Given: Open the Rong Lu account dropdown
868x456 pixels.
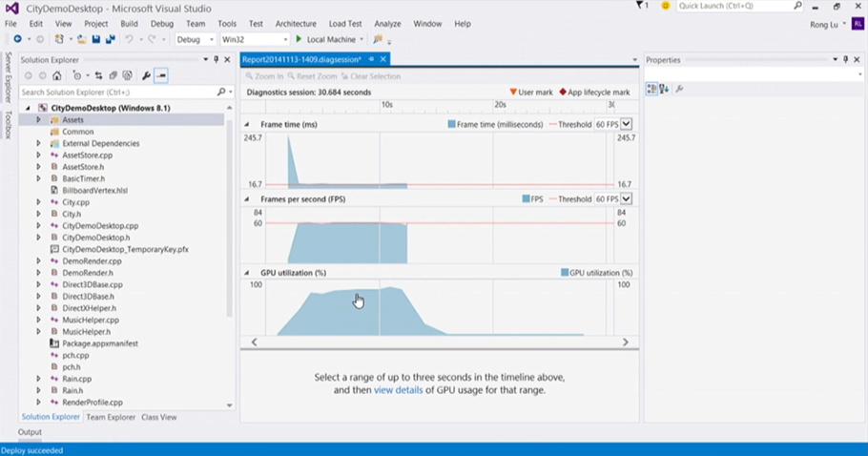Looking at the screenshot, I should [x=844, y=25].
